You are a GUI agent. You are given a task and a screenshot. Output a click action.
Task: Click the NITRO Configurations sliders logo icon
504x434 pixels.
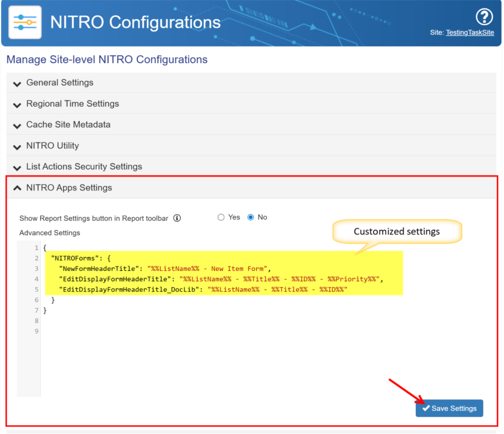click(25, 22)
